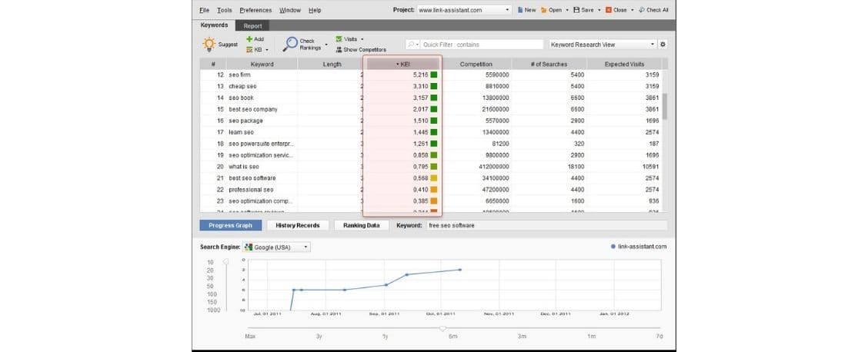Click the Suggest lightbulb icon

[x=209, y=45]
